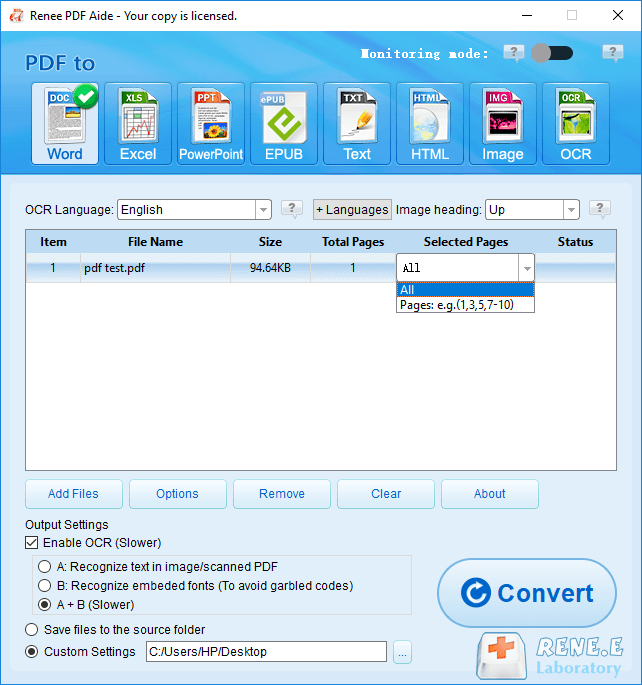The width and height of the screenshot is (642, 685).
Task: Select the "All" option in pages list
Action: (x=465, y=290)
